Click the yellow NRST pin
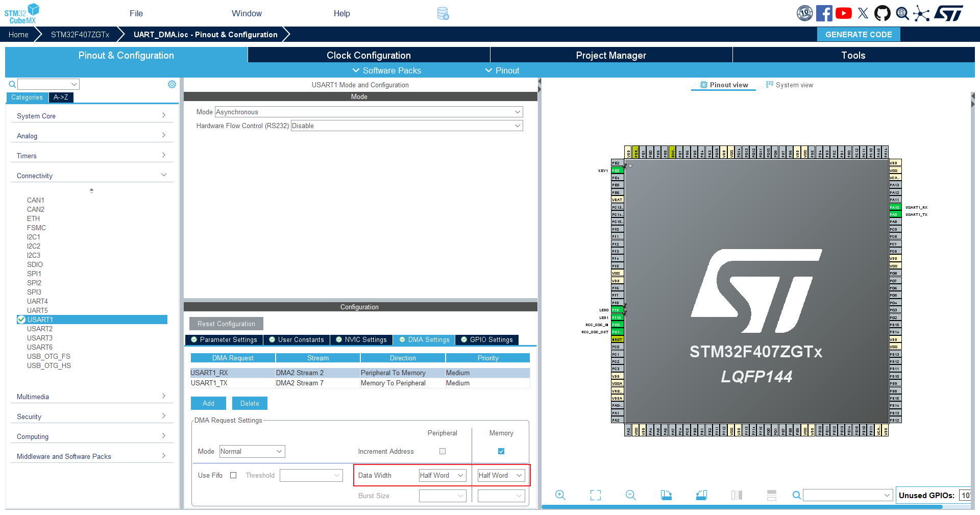980x515 pixels. coord(617,339)
